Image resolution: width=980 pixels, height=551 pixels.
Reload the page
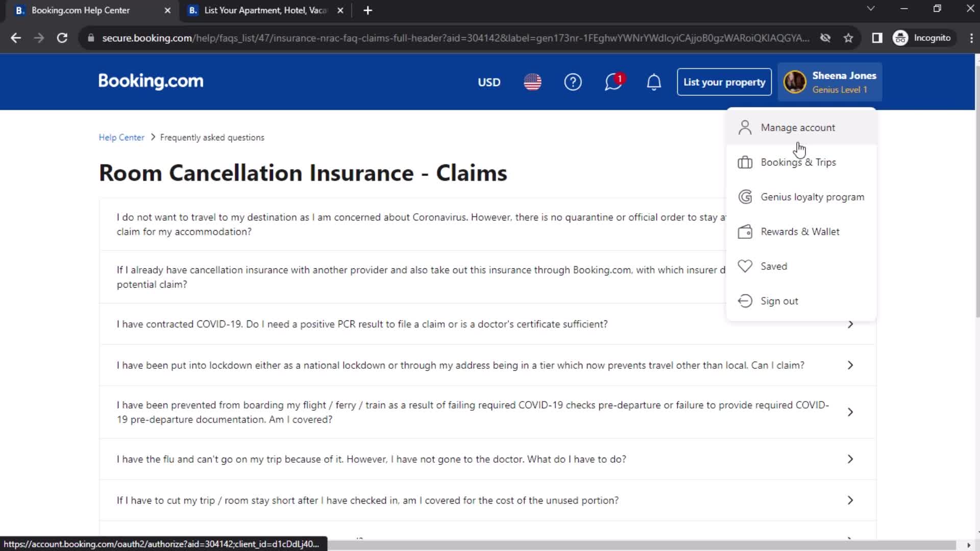click(62, 38)
